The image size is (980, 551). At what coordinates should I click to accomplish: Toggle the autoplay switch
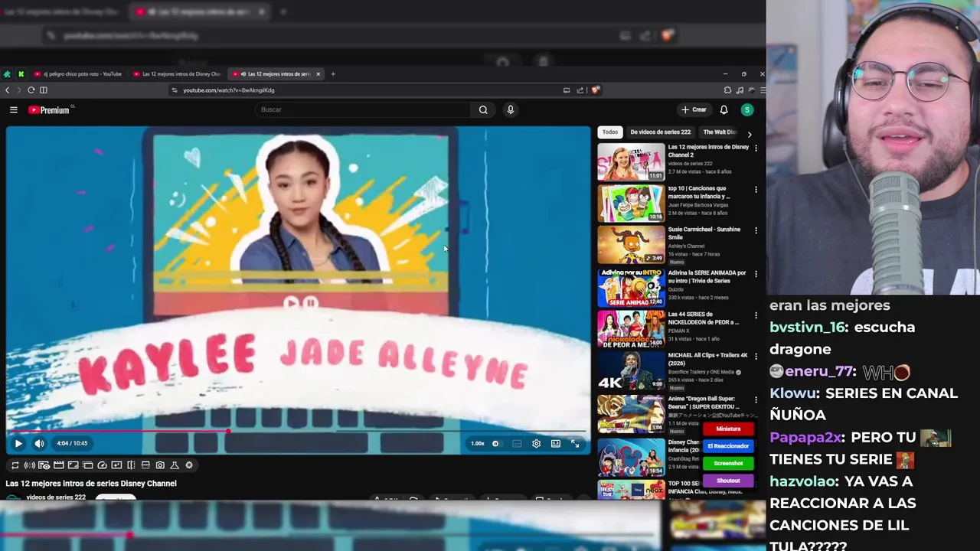point(498,444)
